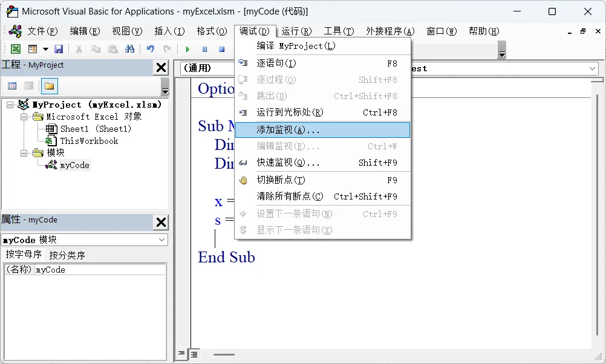The height and width of the screenshot is (364, 606).
Task: Click the toolbar options overflow arrow
Action: (501, 50)
